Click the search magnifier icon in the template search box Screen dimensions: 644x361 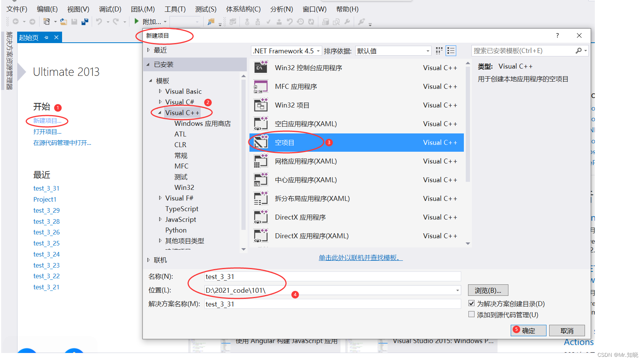click(x=578, y=51)
